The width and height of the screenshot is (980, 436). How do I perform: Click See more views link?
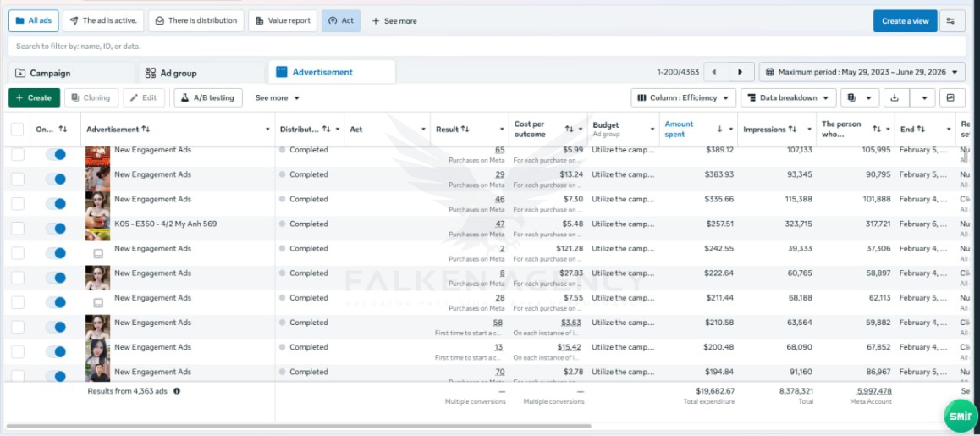pos(394,20)
